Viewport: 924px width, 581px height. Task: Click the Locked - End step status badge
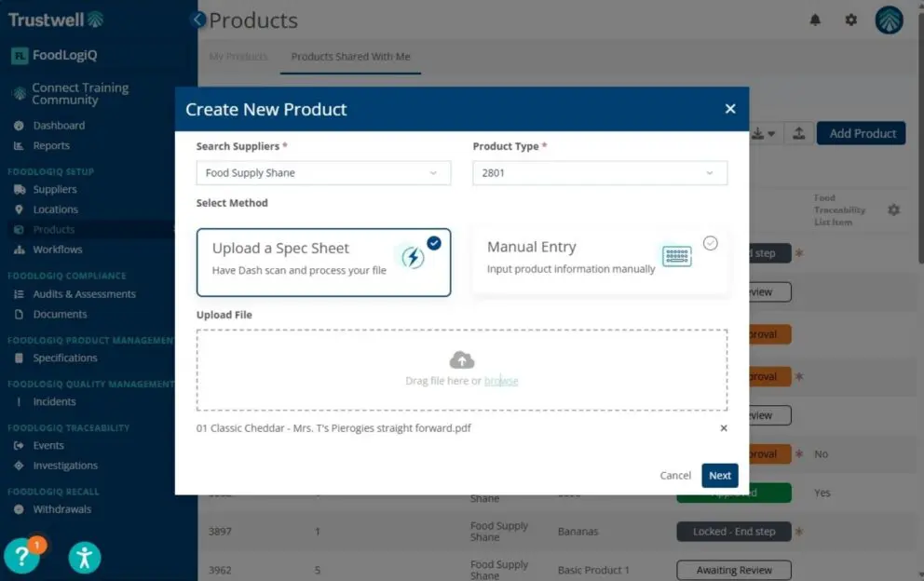[734, 532]
